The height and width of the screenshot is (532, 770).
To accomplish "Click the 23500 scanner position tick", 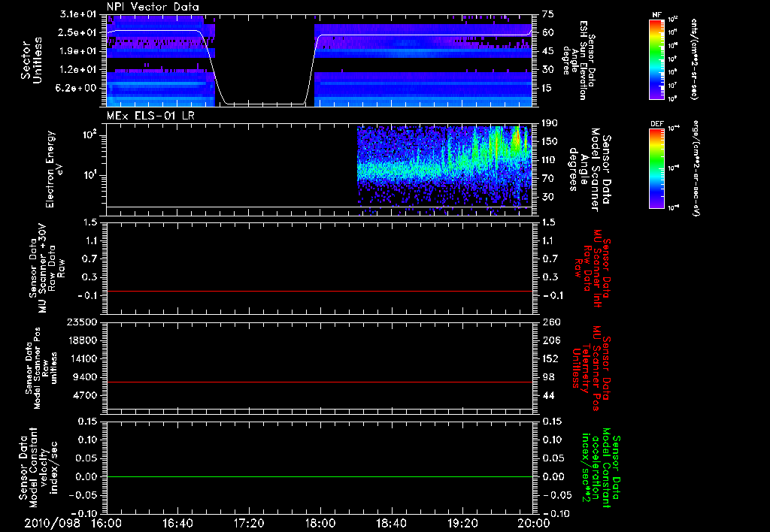I will [81, 322].
